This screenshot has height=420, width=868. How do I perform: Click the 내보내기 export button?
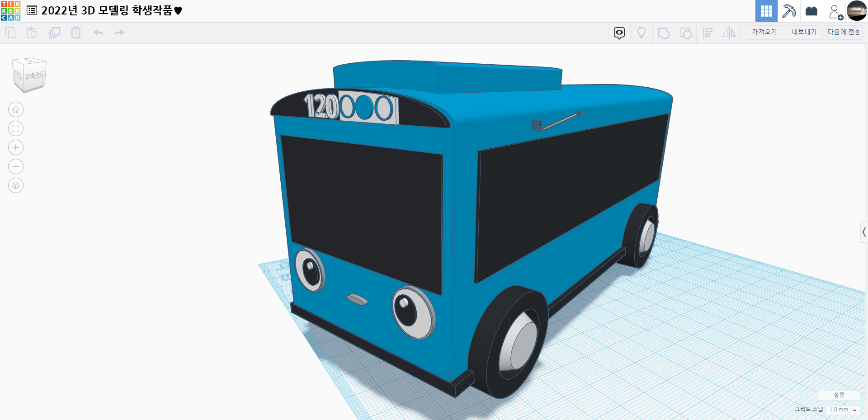point(804,32)
